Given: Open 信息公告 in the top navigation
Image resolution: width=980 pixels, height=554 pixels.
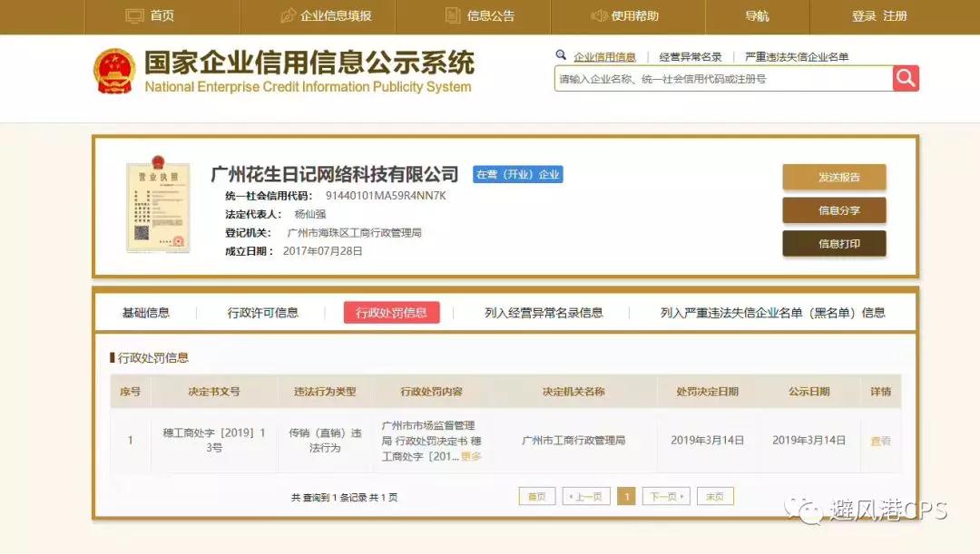Looking at the screenshot, I should [491, 15].
